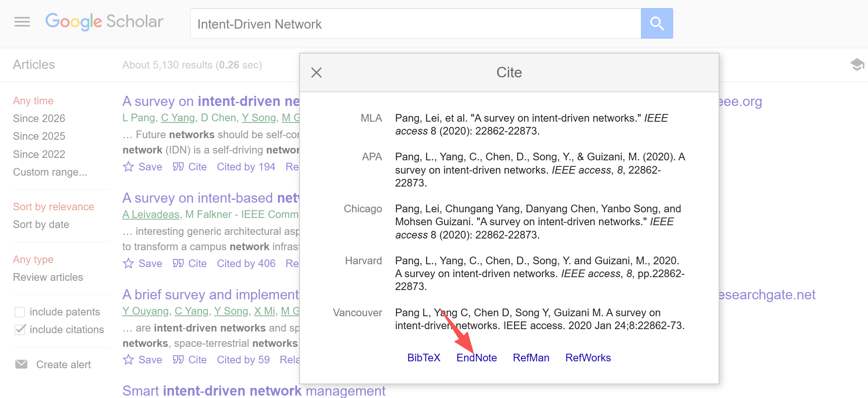868x398 pixels.
Task: Click the star Save icon under brief survey result
Action: [x=128, y=360]
